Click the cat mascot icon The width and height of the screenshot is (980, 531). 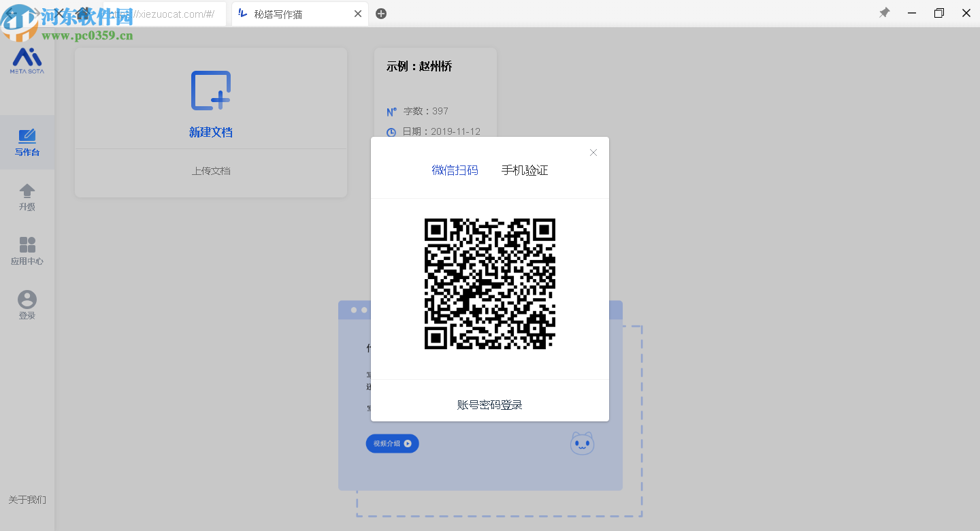[x=582, y=443]
